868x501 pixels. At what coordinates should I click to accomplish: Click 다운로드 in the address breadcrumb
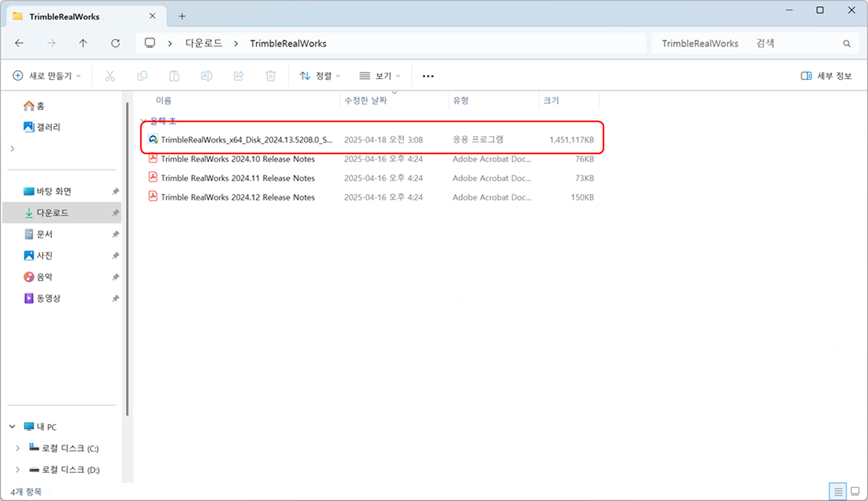pyautogui.click(x=204, y=43)
